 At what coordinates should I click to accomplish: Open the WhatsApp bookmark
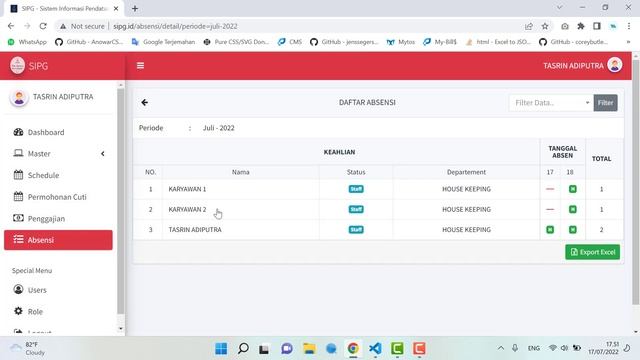click(x=27, y=42)
